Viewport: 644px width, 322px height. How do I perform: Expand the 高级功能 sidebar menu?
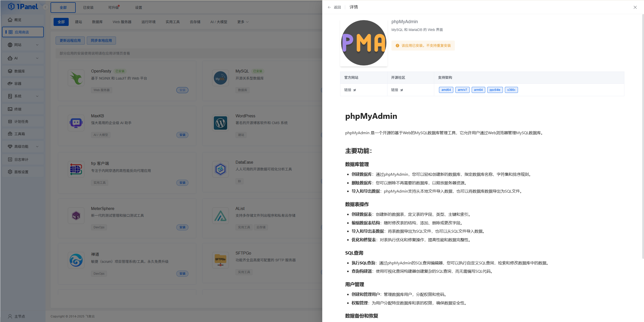[21, 146]
